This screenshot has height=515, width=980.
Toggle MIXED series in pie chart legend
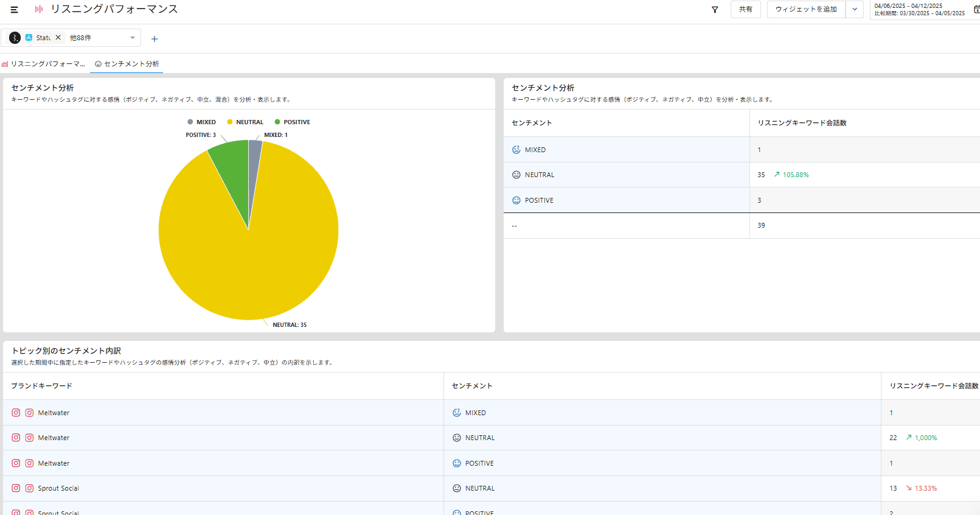(201, 122)
